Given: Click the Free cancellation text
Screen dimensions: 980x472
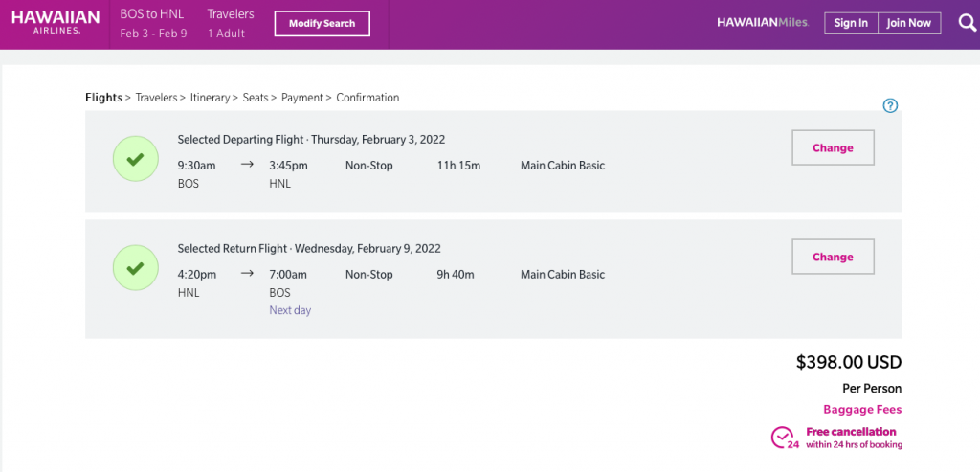Looking at the screenshot, I should [851, 432].
